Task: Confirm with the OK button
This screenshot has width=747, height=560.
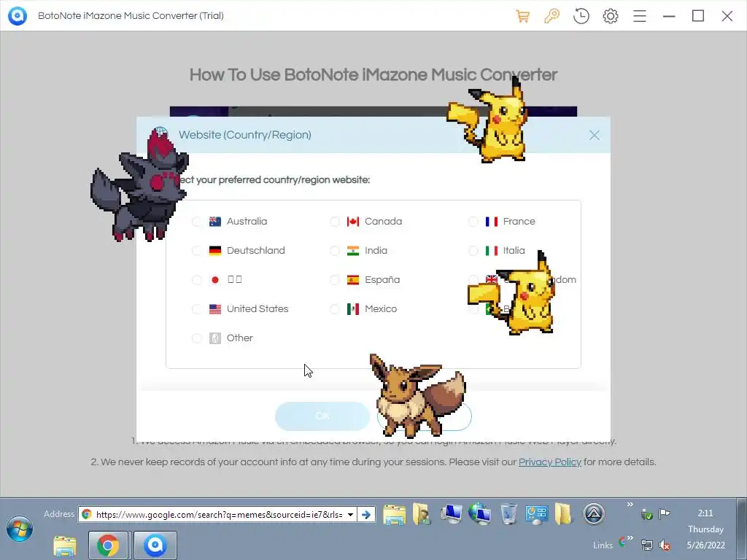Action: click(322, 416)
